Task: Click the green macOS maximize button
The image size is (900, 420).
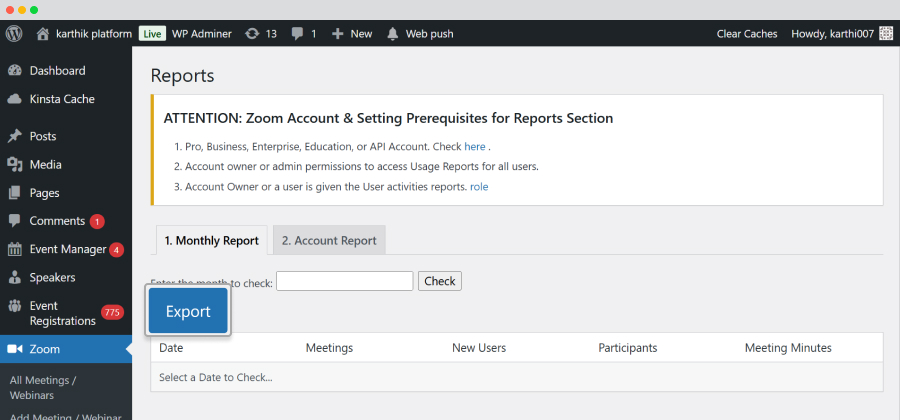Action: tap(34, 10)
